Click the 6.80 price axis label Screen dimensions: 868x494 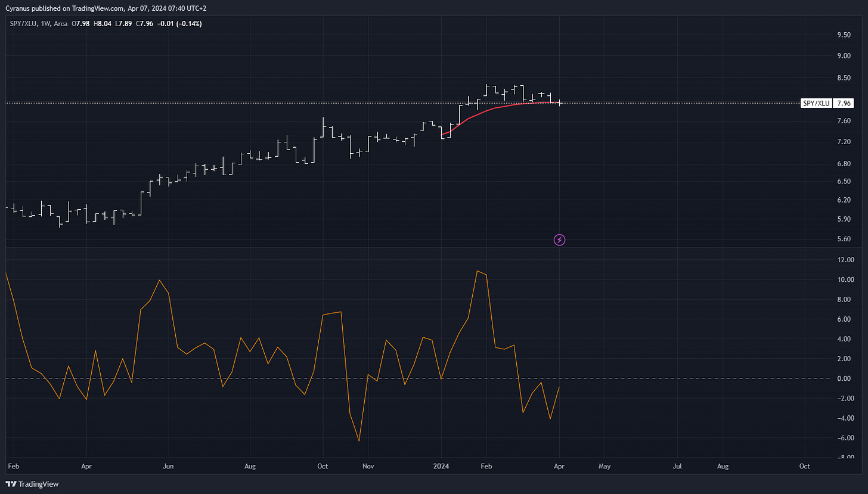843,163
